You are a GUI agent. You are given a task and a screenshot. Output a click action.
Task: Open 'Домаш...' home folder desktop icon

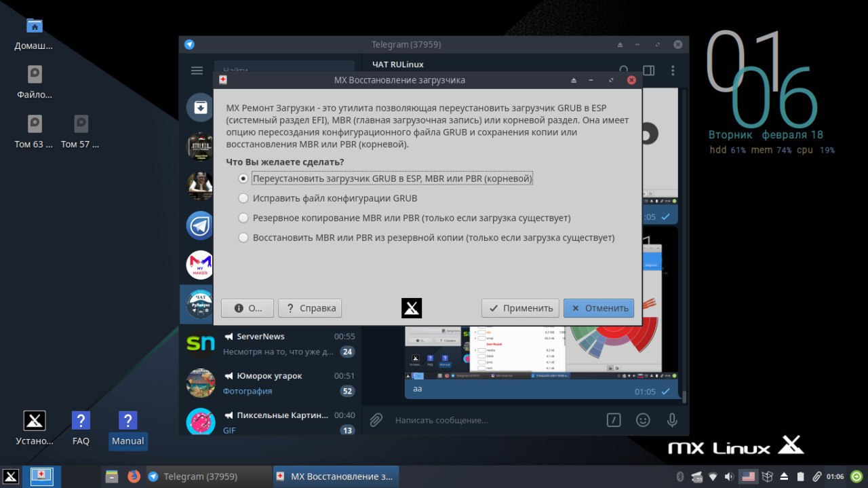(x=34, y=34)
